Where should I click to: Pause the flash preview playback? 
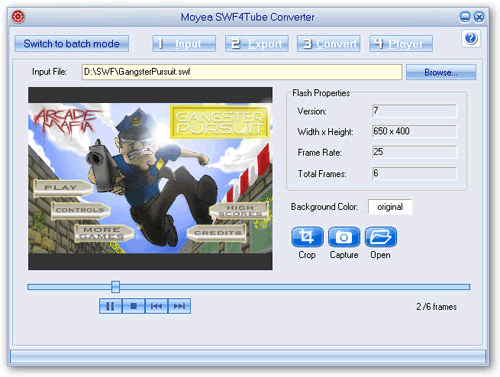pyautogui.click(x=110, y=306)
